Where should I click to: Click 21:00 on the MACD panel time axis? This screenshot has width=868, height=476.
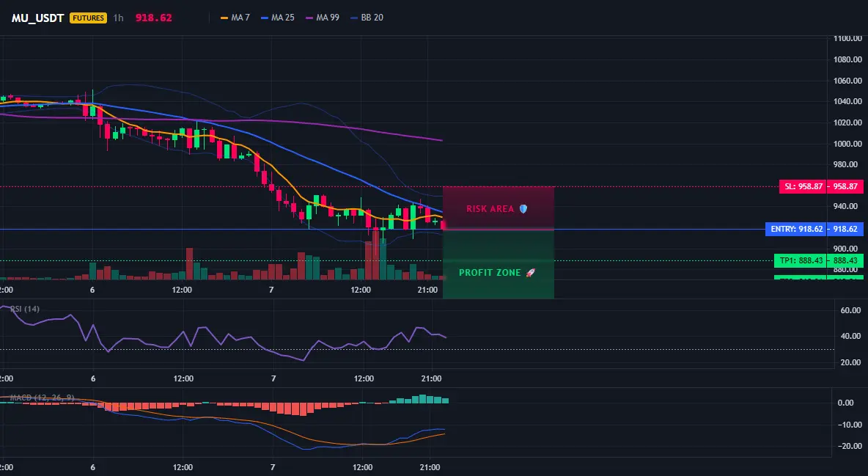[x=430, y=467]
